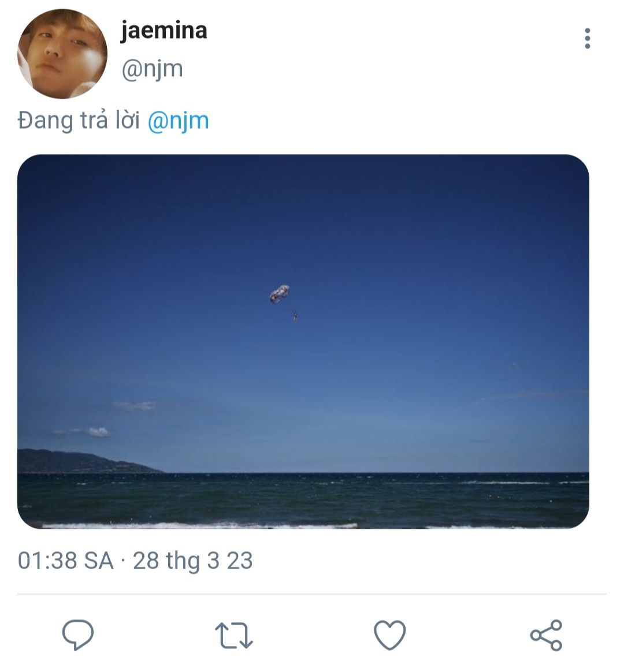Click the gray @njm handle under the name
624x672 pixels.
point(152,69)
